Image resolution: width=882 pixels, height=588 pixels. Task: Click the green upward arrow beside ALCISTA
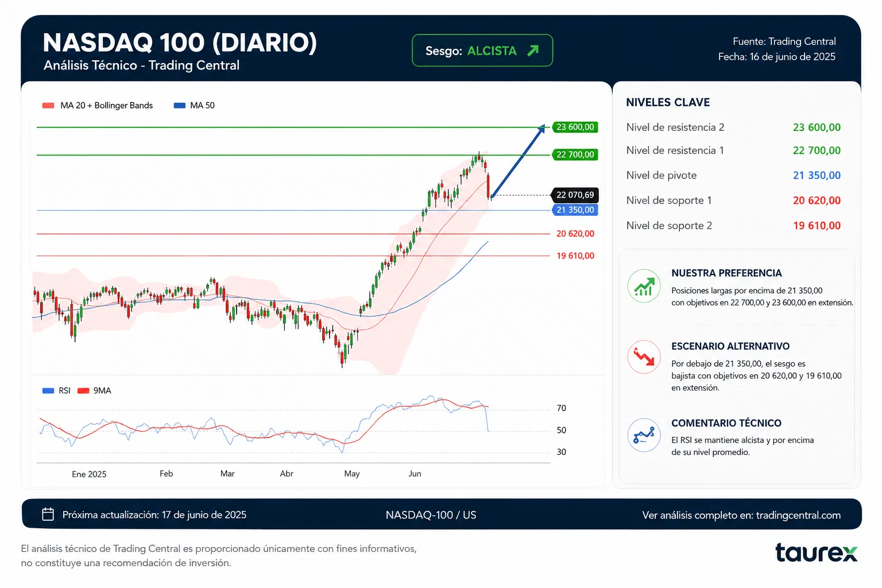(x=533, y=51)
